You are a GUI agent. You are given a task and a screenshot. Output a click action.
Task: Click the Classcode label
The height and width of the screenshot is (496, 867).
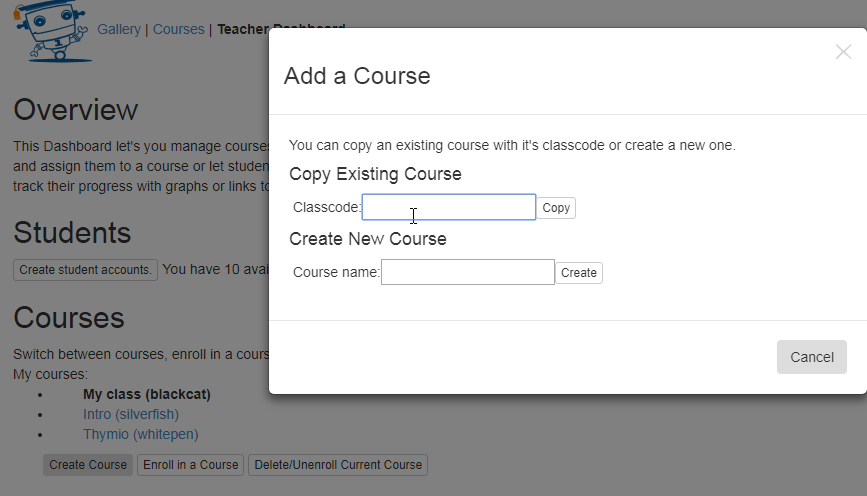click(x=326, y=208)
